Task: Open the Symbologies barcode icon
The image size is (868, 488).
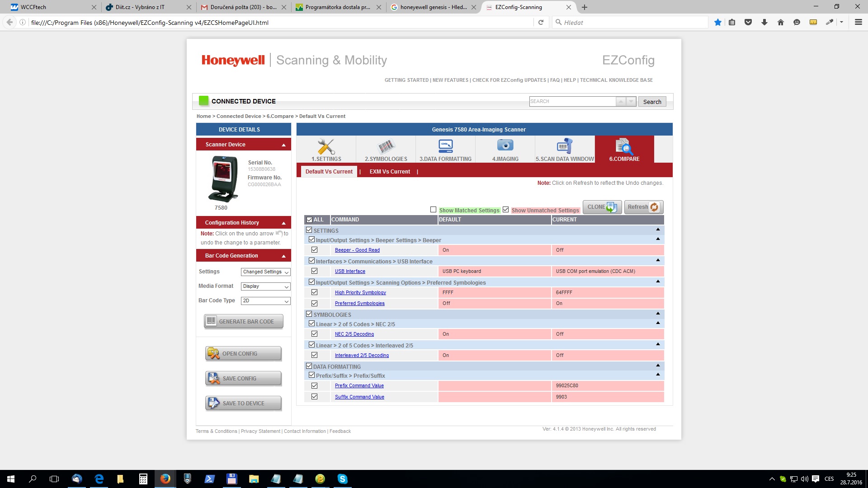Action: click(386, 148)
